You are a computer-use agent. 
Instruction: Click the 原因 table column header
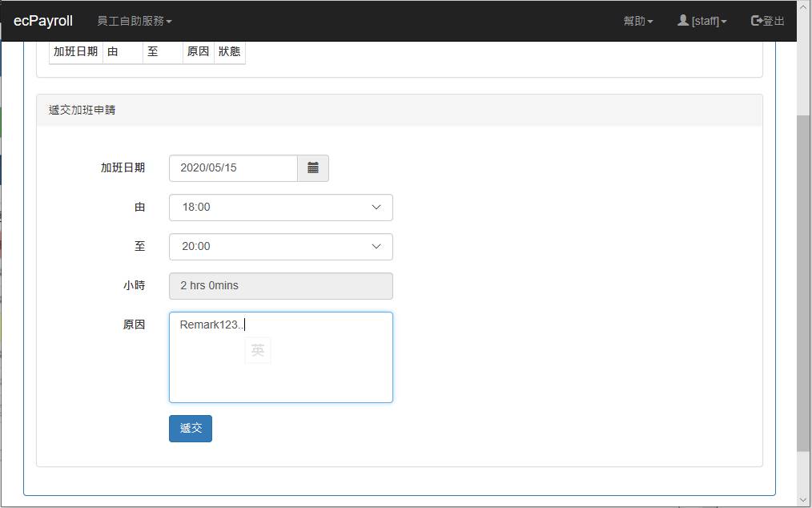click(x=199, y=51)
